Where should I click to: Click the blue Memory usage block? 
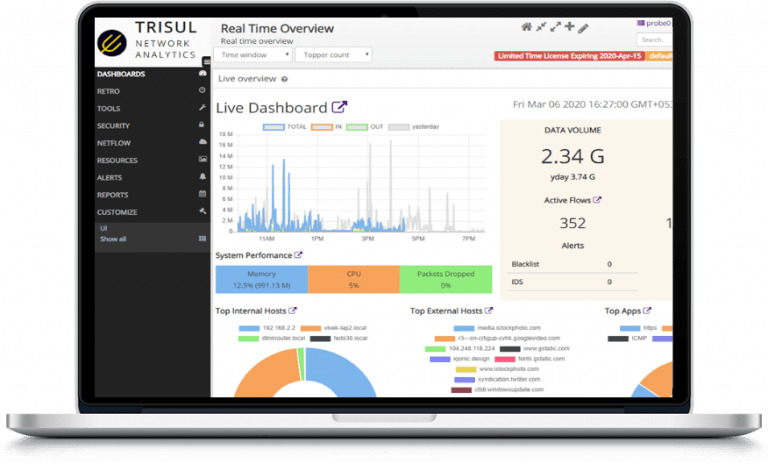[261, 279]
